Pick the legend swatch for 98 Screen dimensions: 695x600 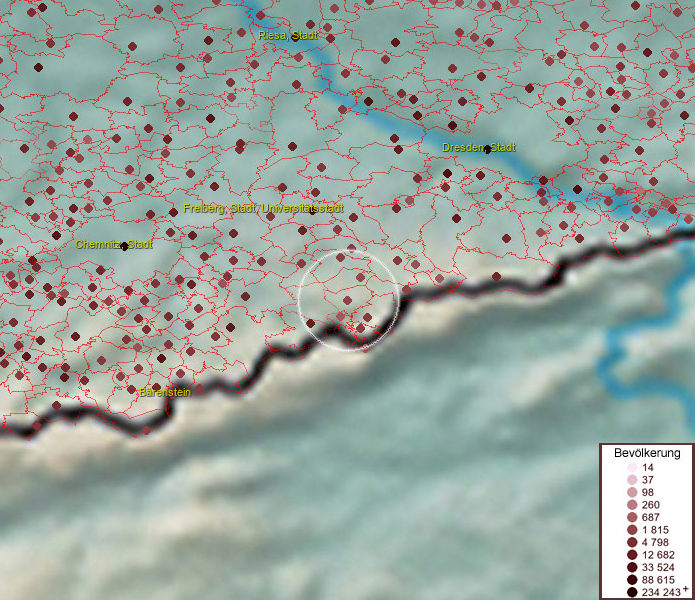click(x=631, y=492)
